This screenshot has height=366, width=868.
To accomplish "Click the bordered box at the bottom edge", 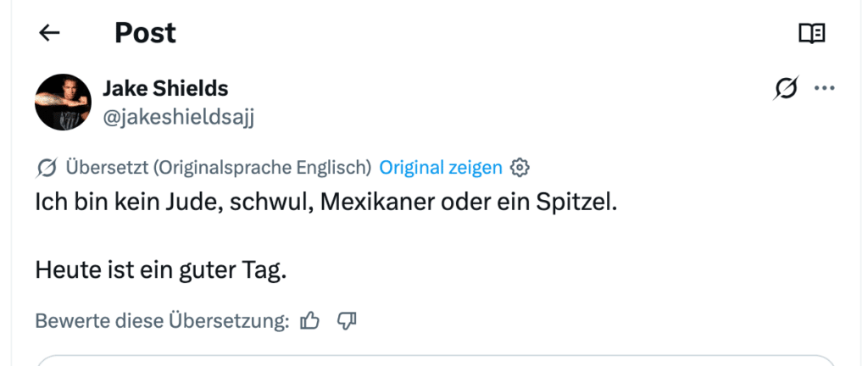I will 436,360.
